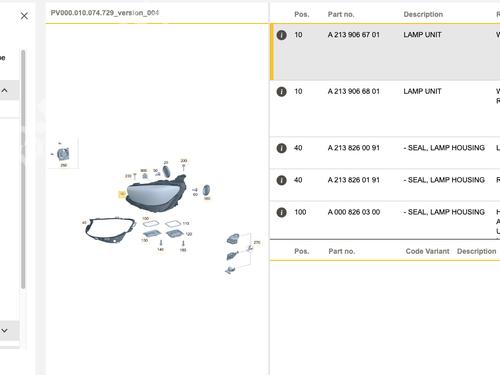Click the left sidebar vertical scrollbar
This screenshot has height=375, width=500.
tap(23, 169)
